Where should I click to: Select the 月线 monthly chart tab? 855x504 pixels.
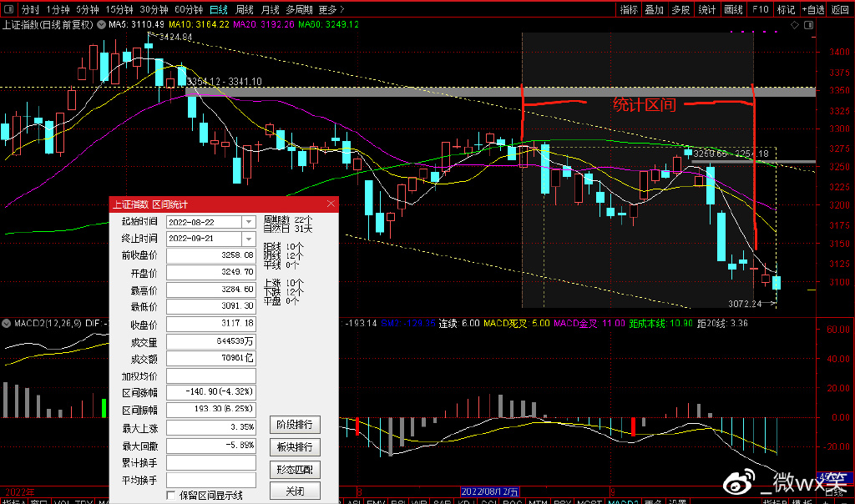[x=270, y=10]
